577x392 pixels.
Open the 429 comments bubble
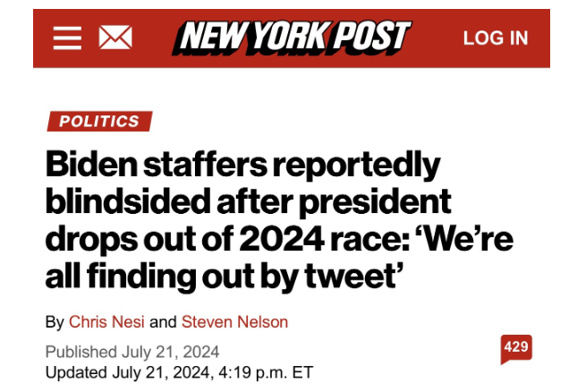pyautogui.click(x=516, y=348)
